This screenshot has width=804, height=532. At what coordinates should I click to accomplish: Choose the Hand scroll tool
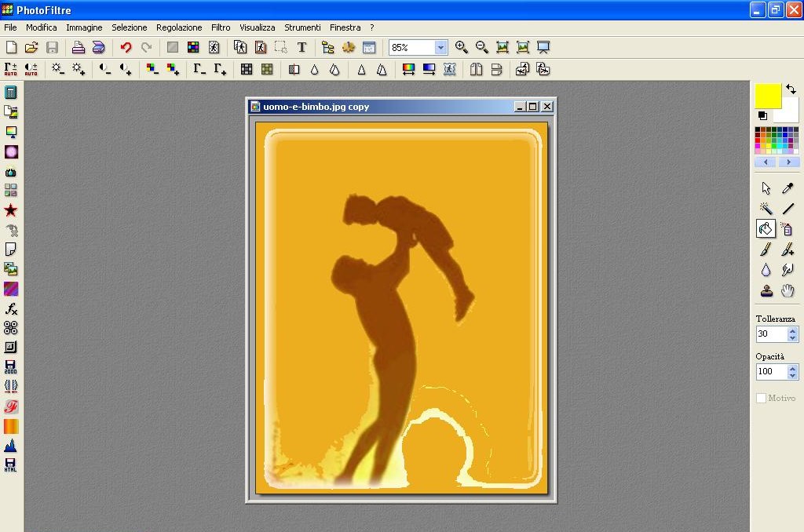point(788,290)
